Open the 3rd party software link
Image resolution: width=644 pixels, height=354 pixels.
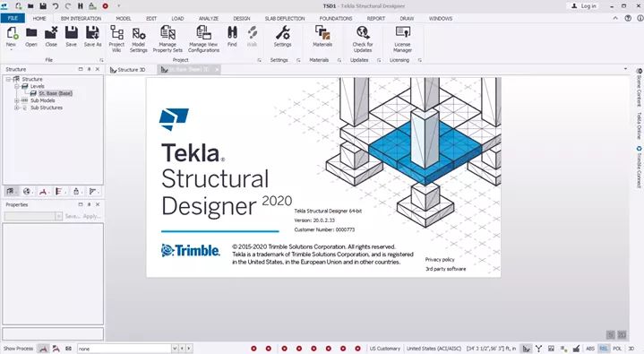445,269
